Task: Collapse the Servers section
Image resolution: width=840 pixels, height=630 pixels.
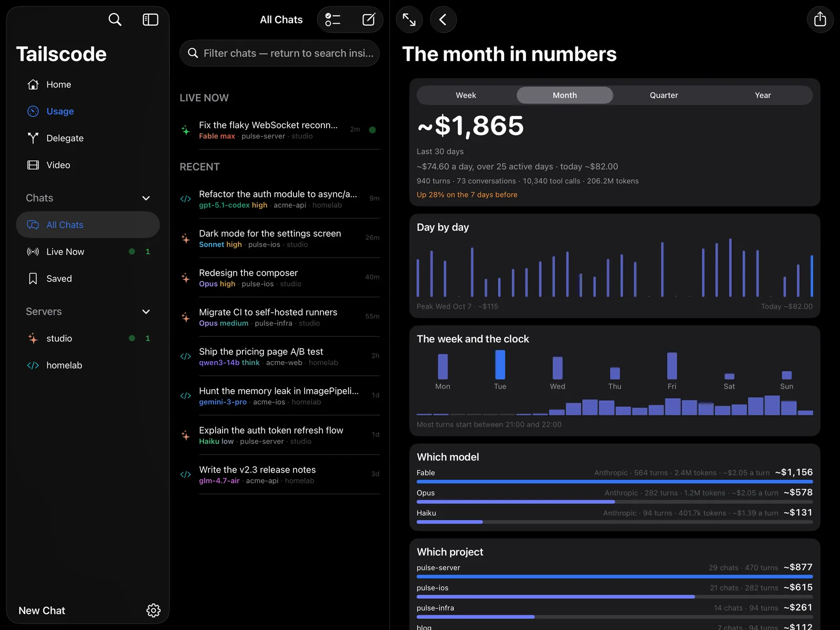Action: pos(146,312)
